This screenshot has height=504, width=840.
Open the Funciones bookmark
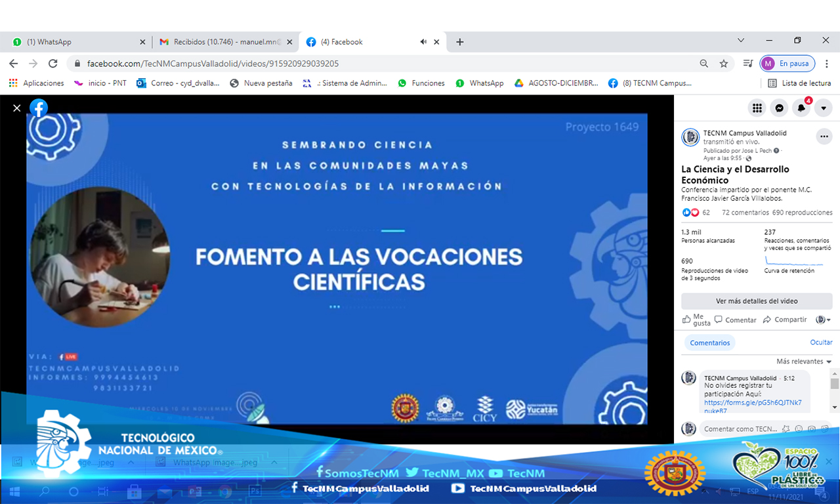421,83
